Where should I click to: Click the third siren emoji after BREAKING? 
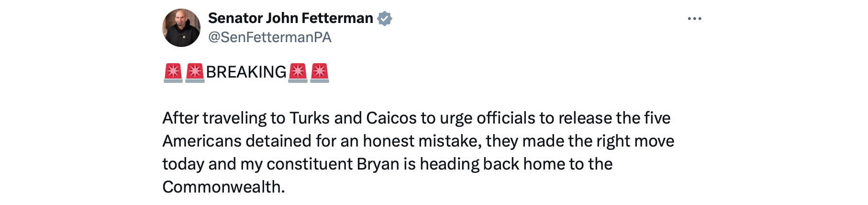298,72
